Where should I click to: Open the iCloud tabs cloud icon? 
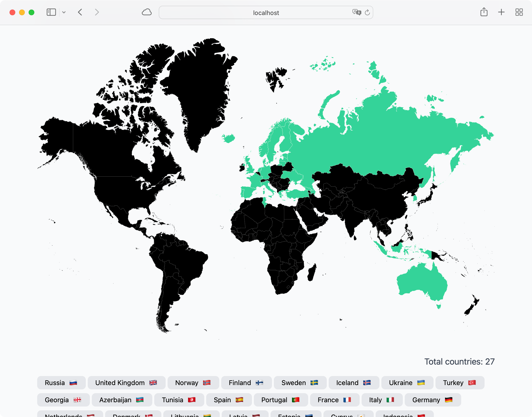pyautogui.click(x=147, y=12)
